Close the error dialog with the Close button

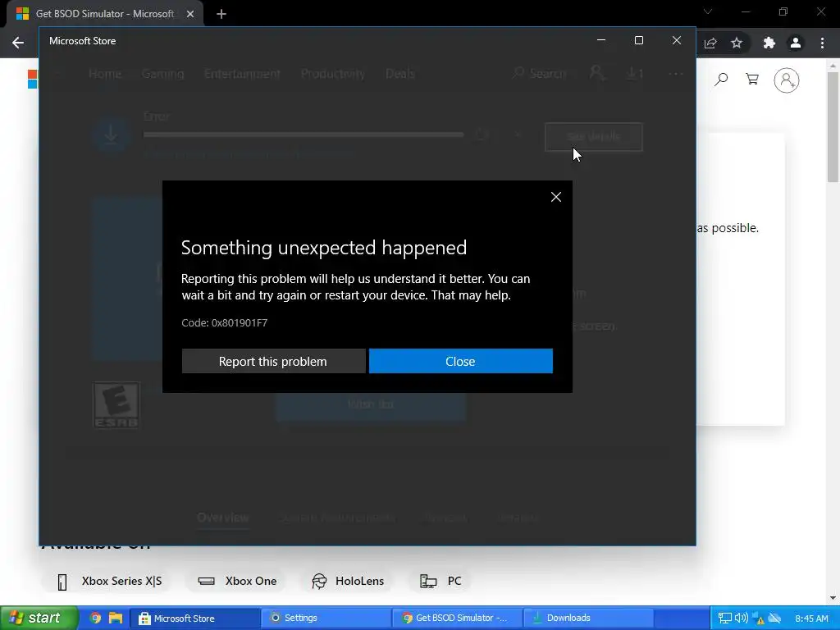pyautogui.click(x=461, y=361)
